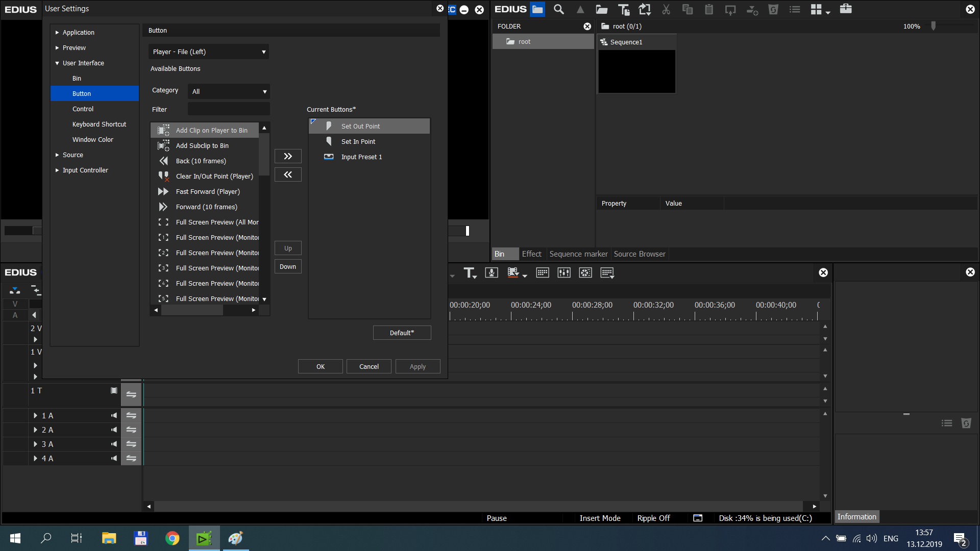The height and width of the screenshot is (551, 980).
Task: Switch to the Sequence marker tab
Action: coord(578,254)
